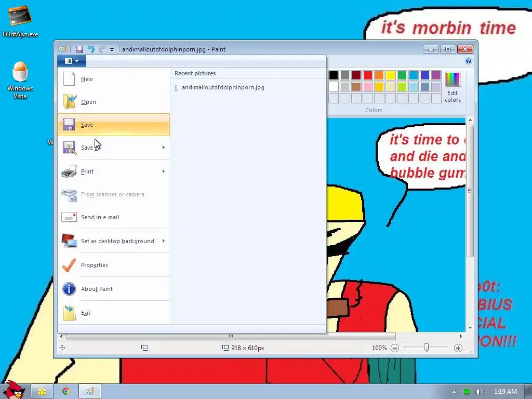Click the volume speaker tray icon
532x399 pixels.
(x=478, y=392)
